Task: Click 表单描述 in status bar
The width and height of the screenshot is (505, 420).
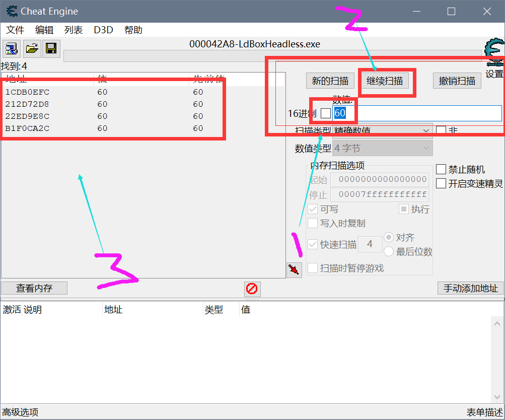Action: [x=485, y=412]
